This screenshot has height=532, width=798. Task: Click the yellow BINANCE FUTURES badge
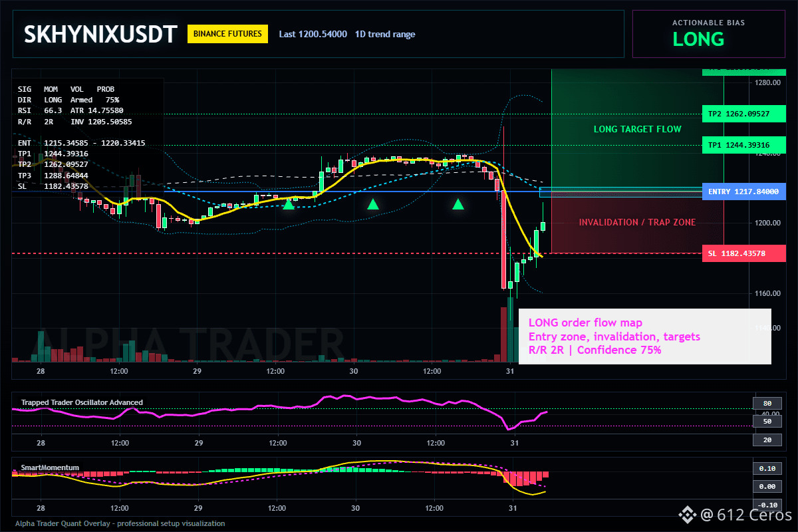228,34
